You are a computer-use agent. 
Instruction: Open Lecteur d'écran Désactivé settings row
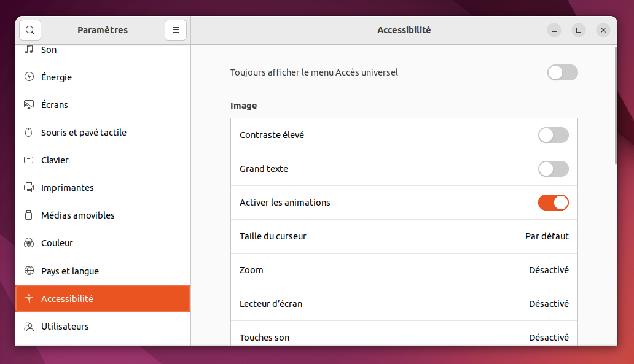point(404,304)
